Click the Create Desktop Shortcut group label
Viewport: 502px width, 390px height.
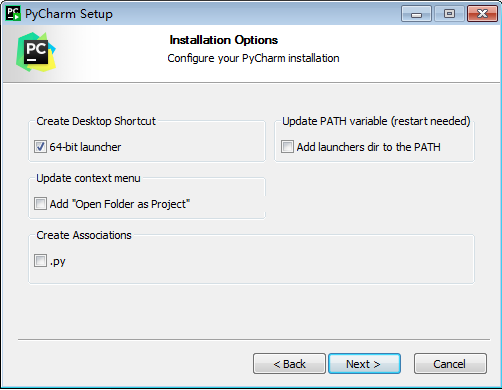96,121
